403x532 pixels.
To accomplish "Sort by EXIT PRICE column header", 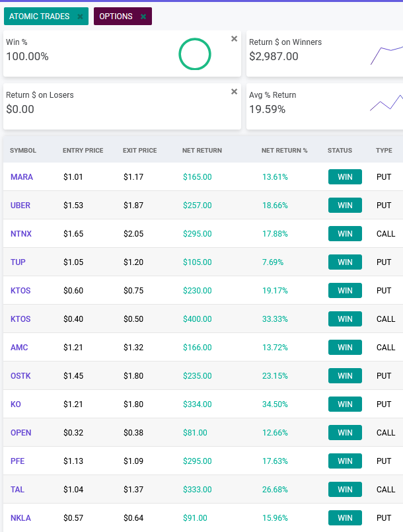I will 140,150.
